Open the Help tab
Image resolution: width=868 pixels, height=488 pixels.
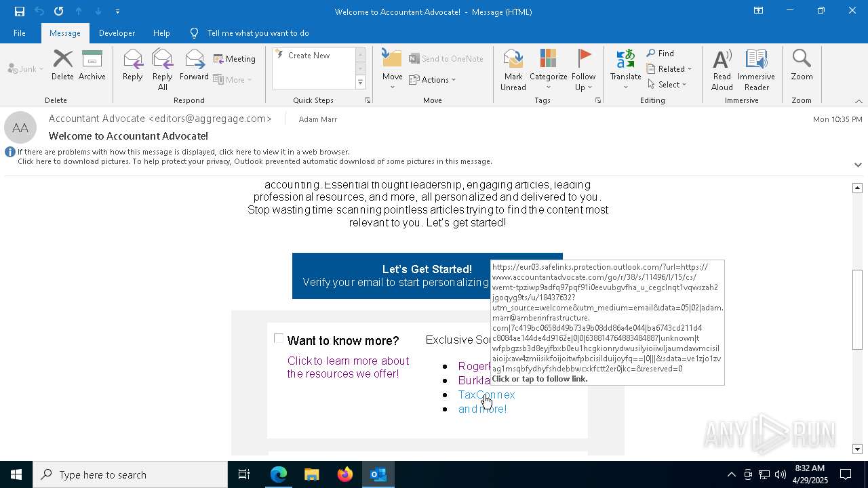(161, 33)
